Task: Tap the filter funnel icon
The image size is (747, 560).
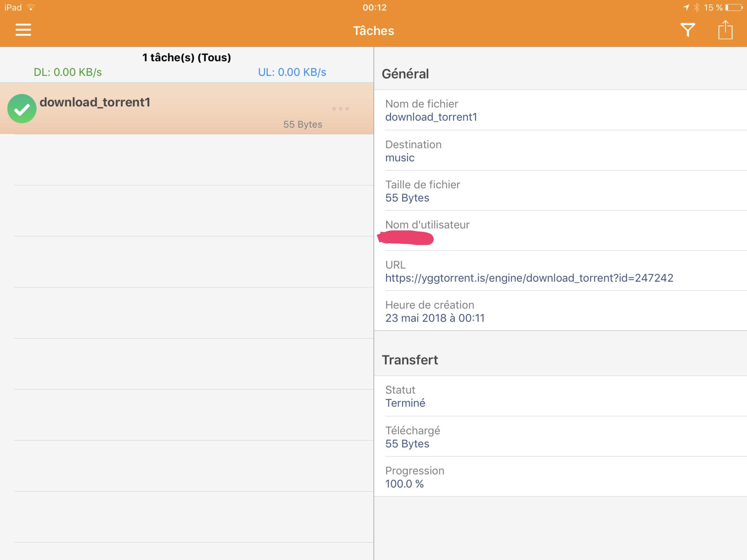Action: (x=687, y=30)
